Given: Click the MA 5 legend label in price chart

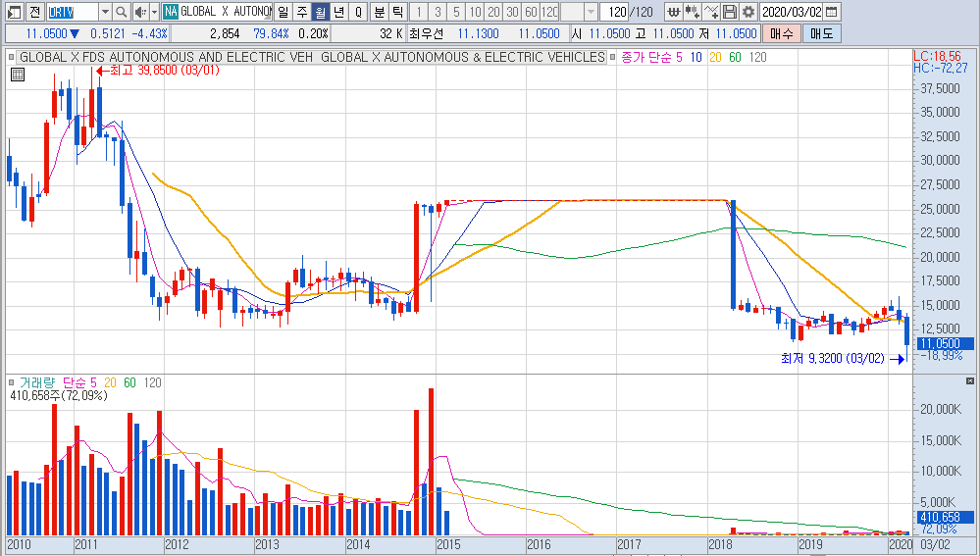Looking at the screenshot, I should tap(679, 57).
